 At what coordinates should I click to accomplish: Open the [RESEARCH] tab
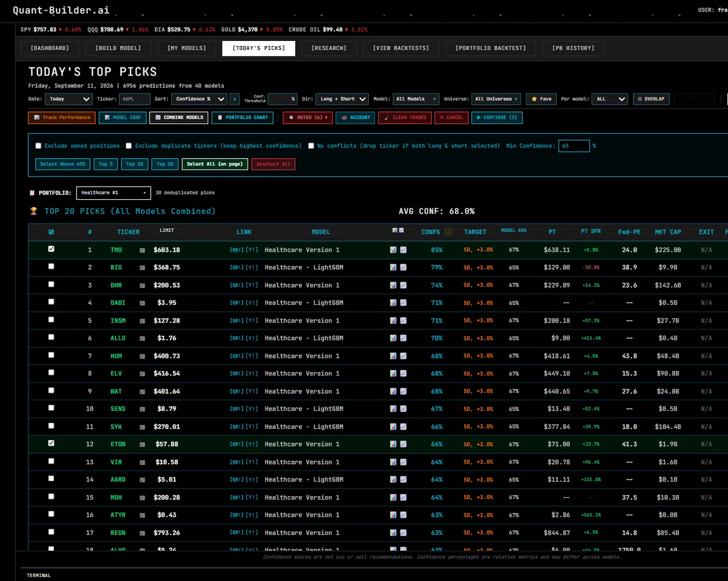tap(329, 48)
